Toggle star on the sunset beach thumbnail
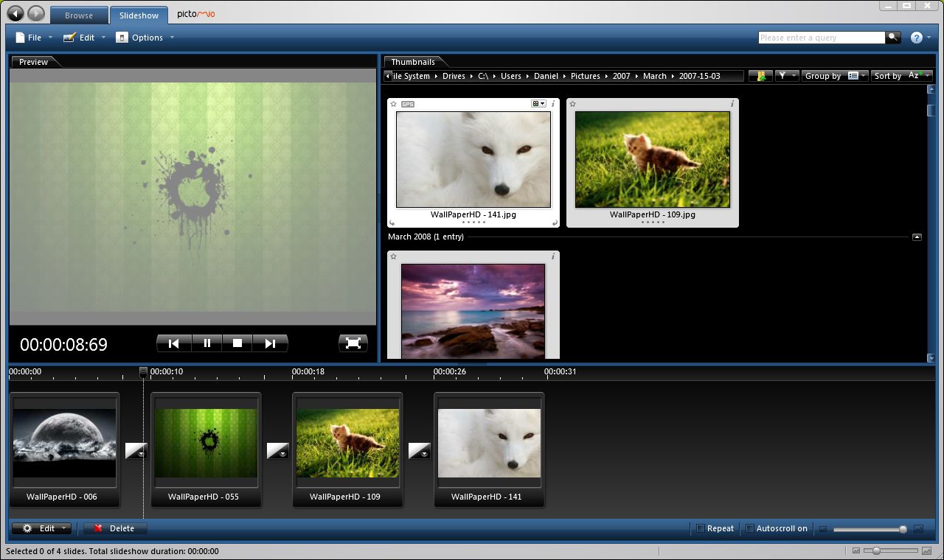 [x=394, y=256]
